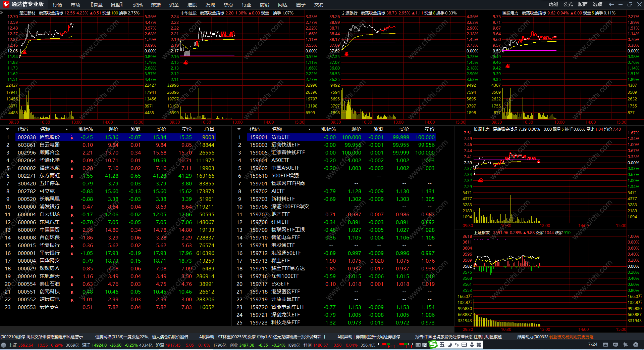
Task: Click the 7x24 news label
Action: click(593, 344)
